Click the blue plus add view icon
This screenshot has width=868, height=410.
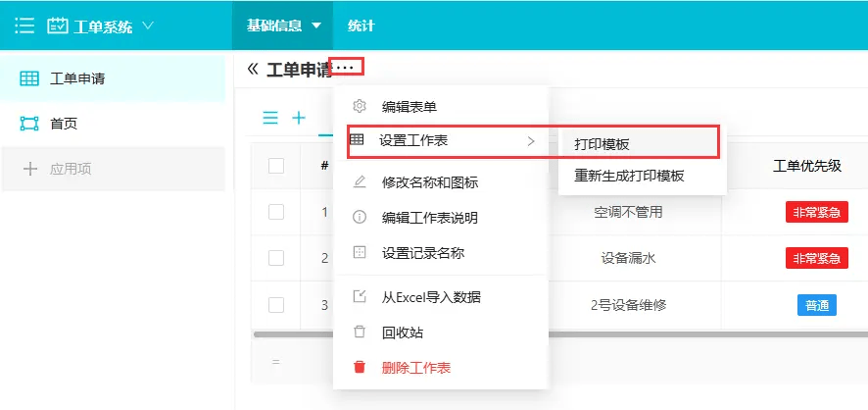[299, 118]
